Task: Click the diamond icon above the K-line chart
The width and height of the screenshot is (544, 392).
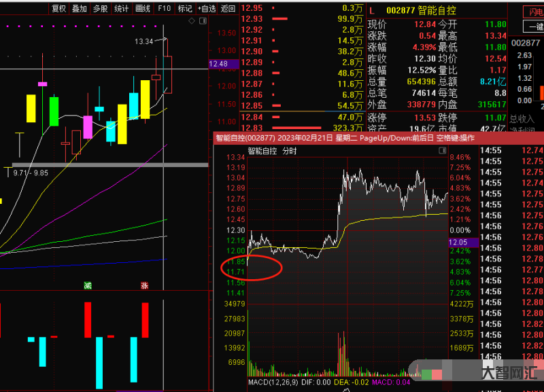Action: click(x=192, y=21)
